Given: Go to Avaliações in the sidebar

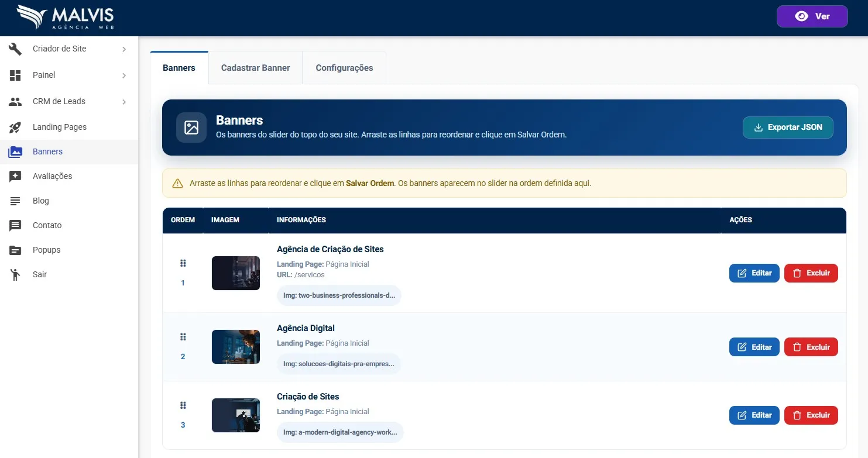Looking at the screenshot, I should coord(69,176).
